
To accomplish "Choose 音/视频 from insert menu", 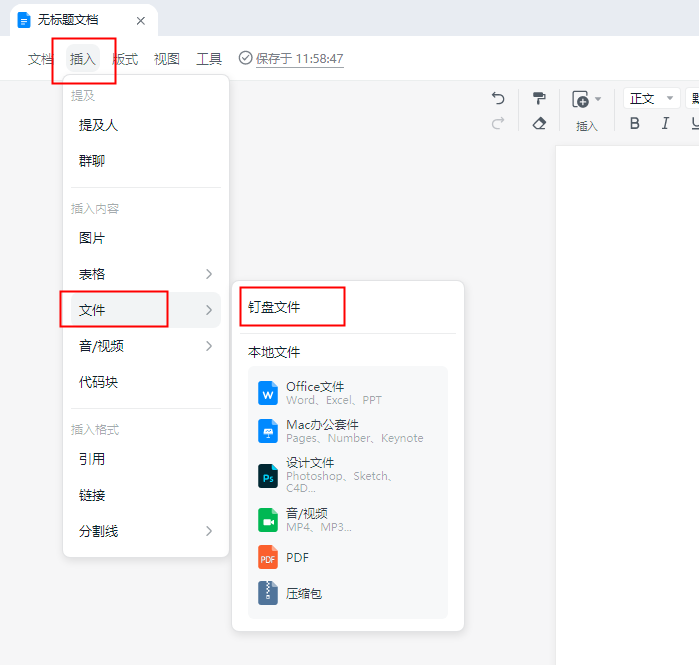I will [146, 346].
